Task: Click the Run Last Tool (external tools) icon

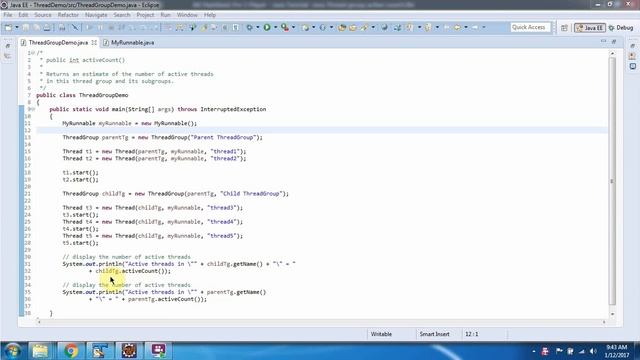Action: pos(285,27)
